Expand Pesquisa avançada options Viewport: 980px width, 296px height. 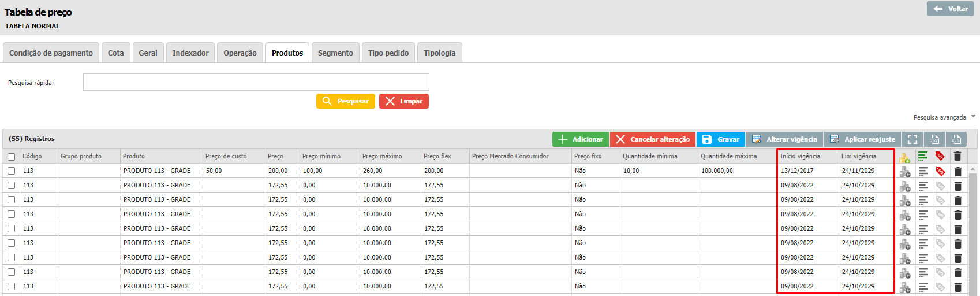[x=944, y=117]
